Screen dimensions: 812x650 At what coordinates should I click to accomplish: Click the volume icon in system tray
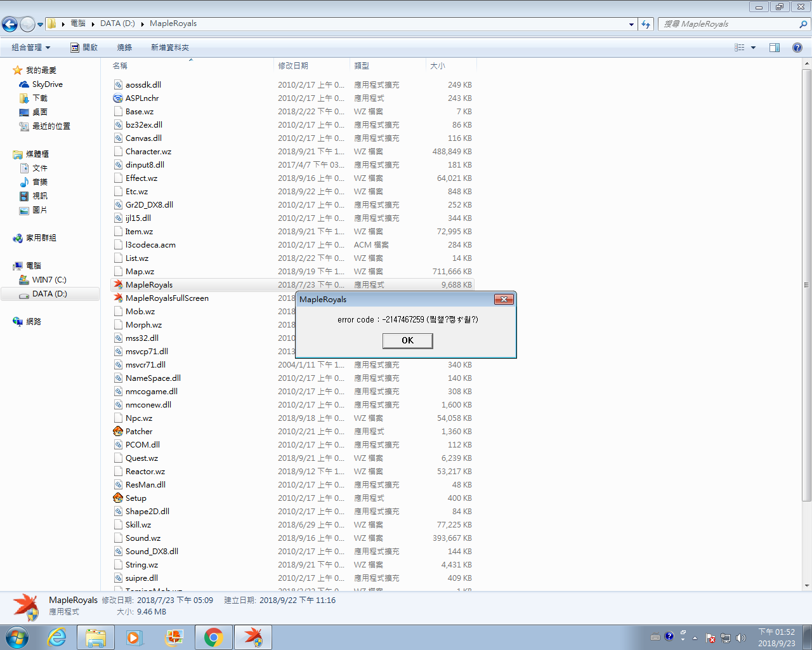click(x=740, y=638)
